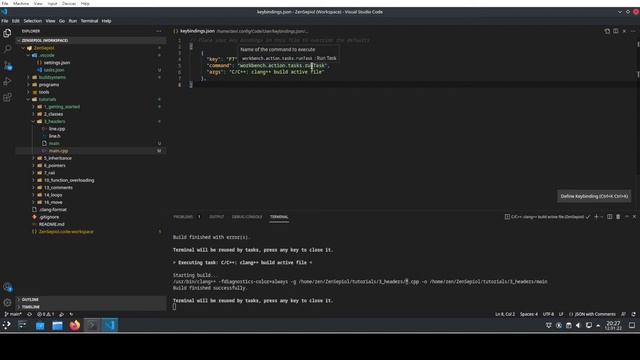This screenshot has width=640, height=360.
Task: Switch to Visual Studio Code taskbar entry
Action: [109, 325]
